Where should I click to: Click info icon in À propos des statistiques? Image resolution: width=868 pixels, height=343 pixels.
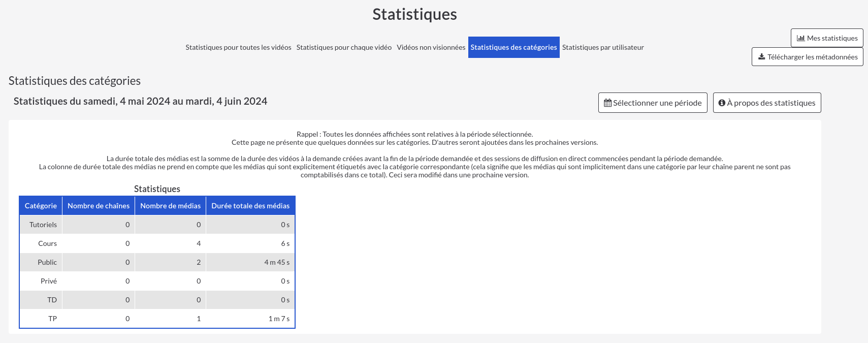pyautogui.click(x=722, y=103)
